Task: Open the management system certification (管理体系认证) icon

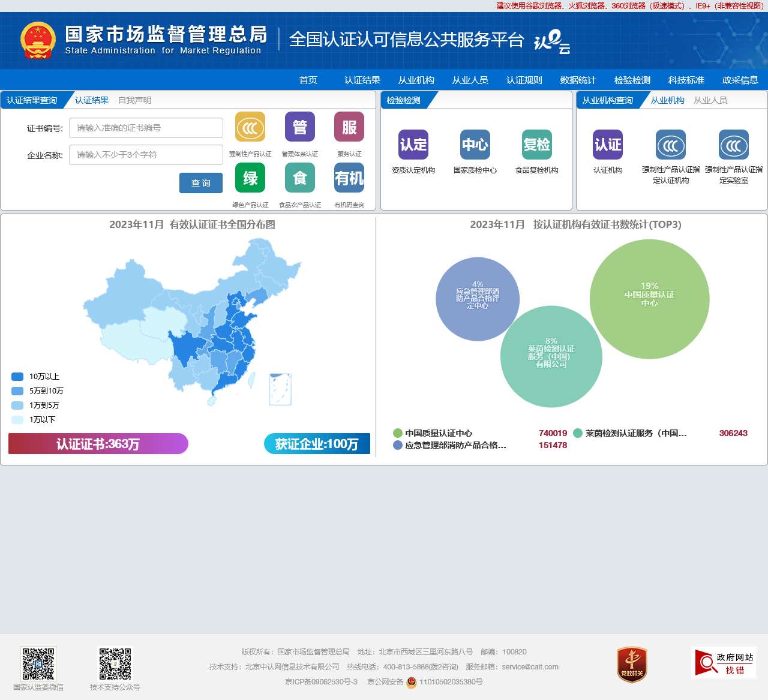Action: [x=300, y=127]
